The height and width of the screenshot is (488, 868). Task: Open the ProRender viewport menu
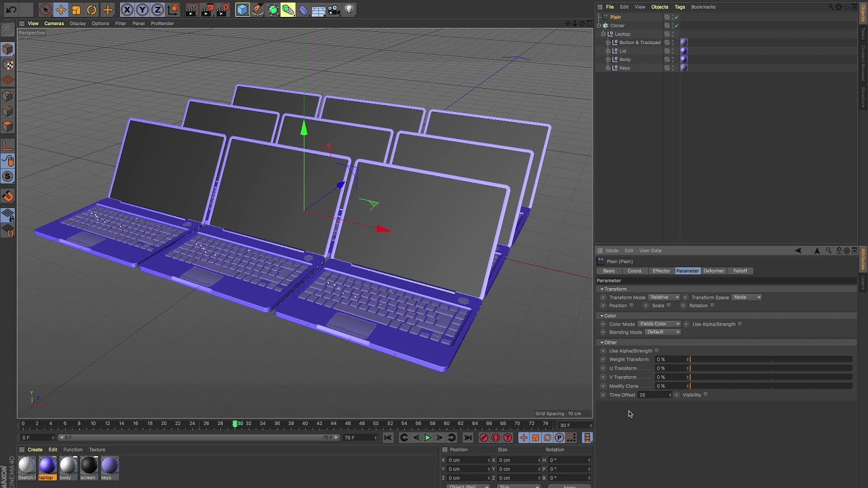click(162, 23)
